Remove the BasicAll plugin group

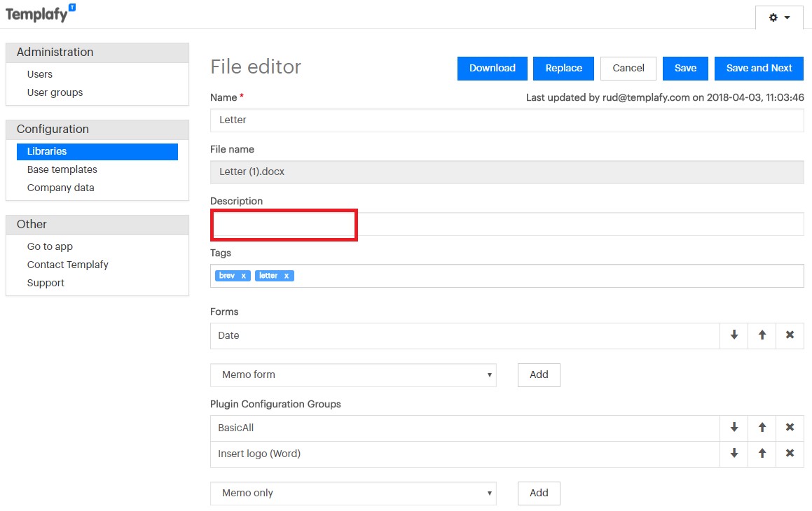pyautogui.click(x=790, y=428)
